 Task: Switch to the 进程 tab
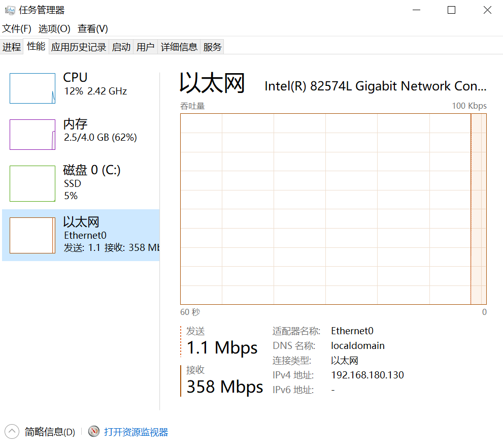tap(12, 47)
